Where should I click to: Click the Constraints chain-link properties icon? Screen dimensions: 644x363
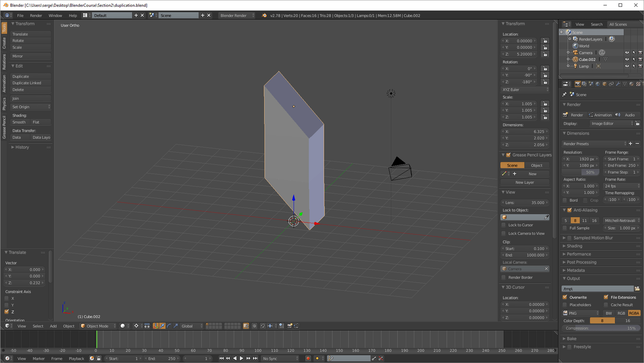tap(611, 84)
